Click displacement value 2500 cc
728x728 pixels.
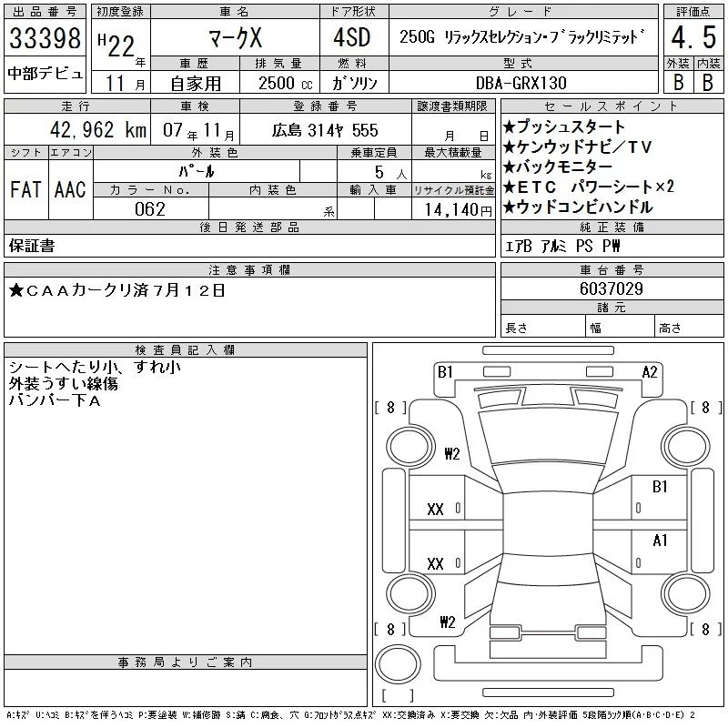(286, 84)
